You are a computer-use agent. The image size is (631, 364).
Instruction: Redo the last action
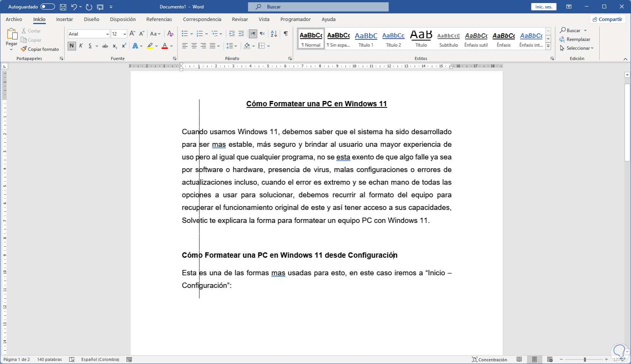click(x=89, y=7)
